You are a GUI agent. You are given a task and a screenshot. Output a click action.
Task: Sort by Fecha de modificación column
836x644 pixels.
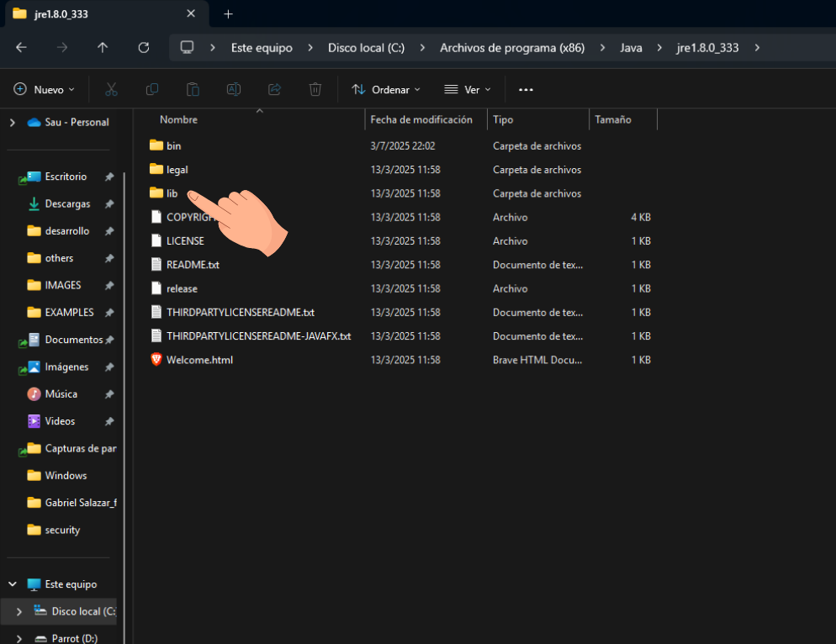[x=421, y=120]
